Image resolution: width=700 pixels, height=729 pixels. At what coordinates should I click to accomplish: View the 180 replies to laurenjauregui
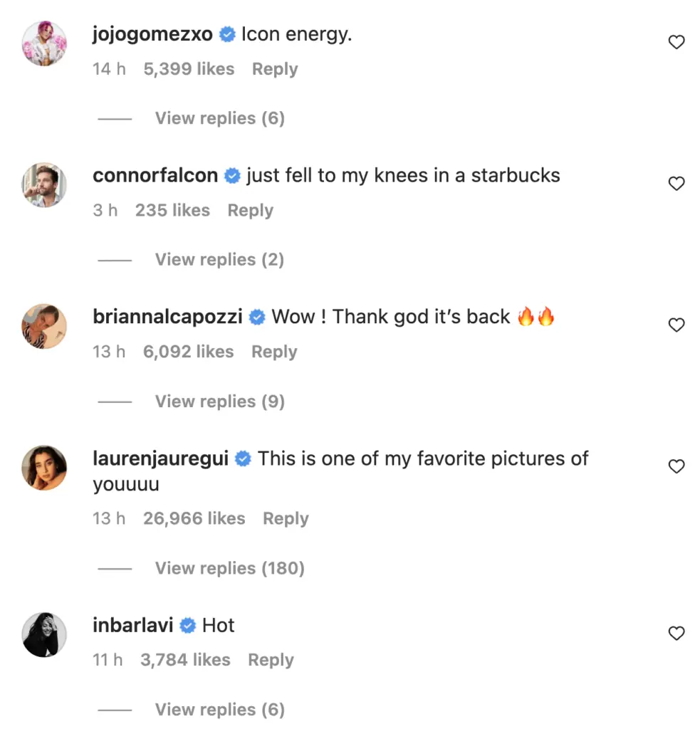pos(229,568)
